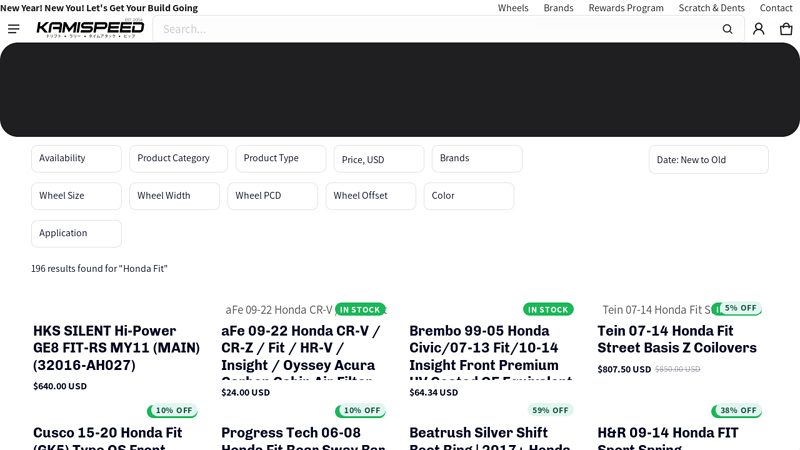The width and height of the screenshot is (800, 450).
Task: Expand the Wheel Size filter
Action: click(x=76, y=196)
